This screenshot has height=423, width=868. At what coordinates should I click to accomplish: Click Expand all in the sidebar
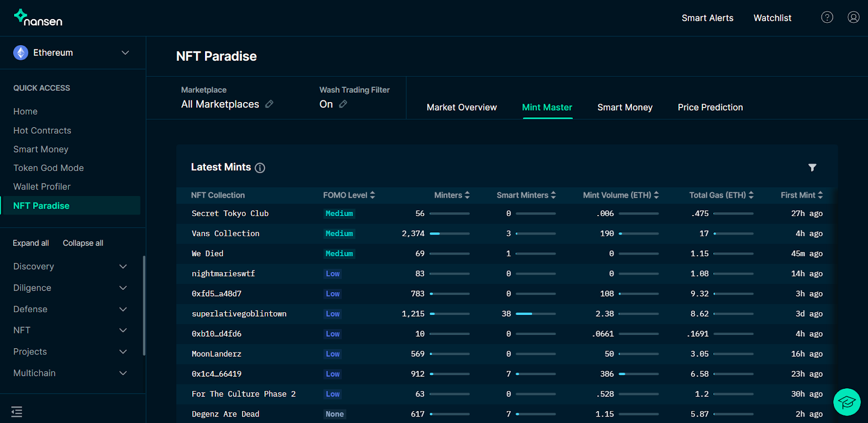31,243
